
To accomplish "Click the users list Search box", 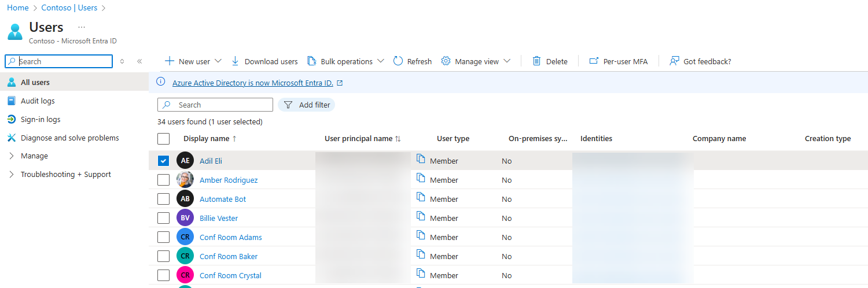I will [x=215, y=105].
